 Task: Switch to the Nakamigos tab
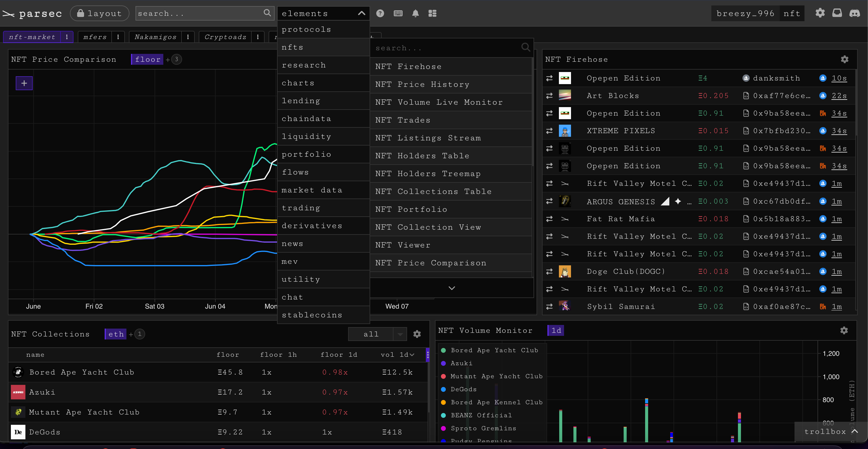click(155, 37)
